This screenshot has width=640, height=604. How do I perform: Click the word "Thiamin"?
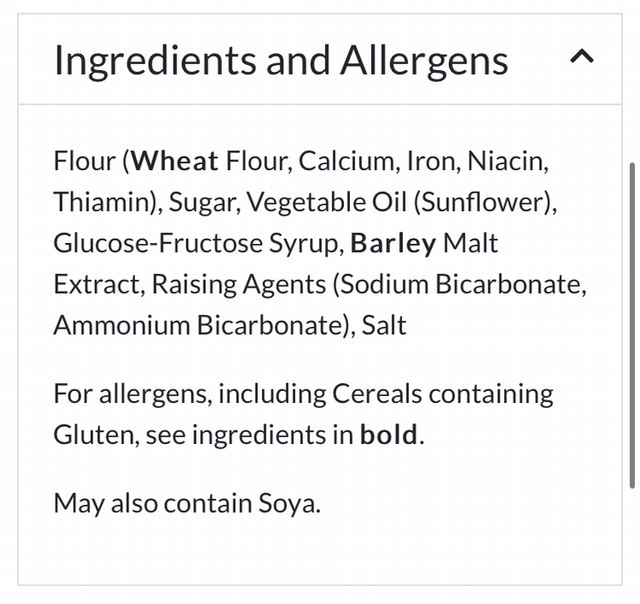coord(100,202)
